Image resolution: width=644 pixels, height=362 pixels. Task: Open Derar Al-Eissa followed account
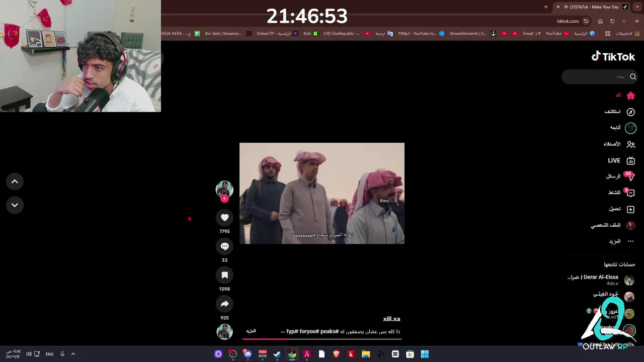click(601, 280)
